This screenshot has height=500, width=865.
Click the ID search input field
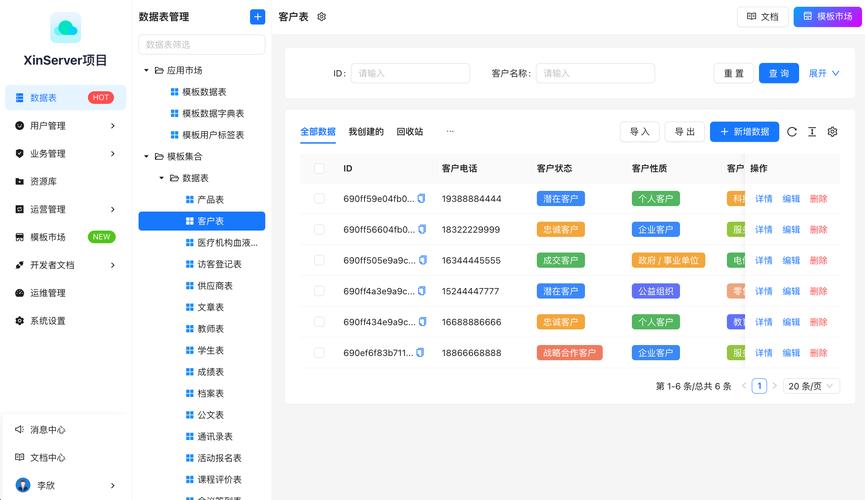coord(410,73)
